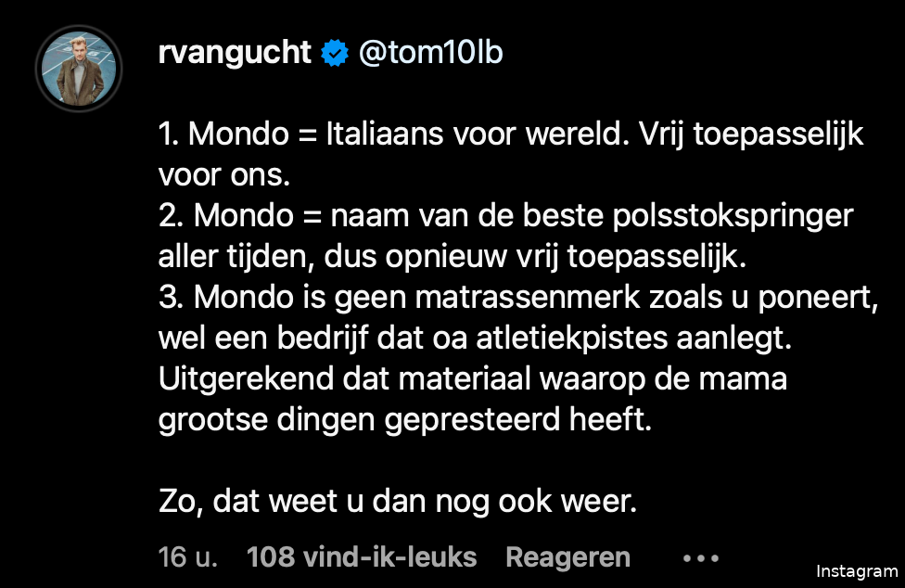Image resolution: width=905 pixels, height=588 pixels.
Task: Click the 16 u. timestamp
Action: (187, 557)
